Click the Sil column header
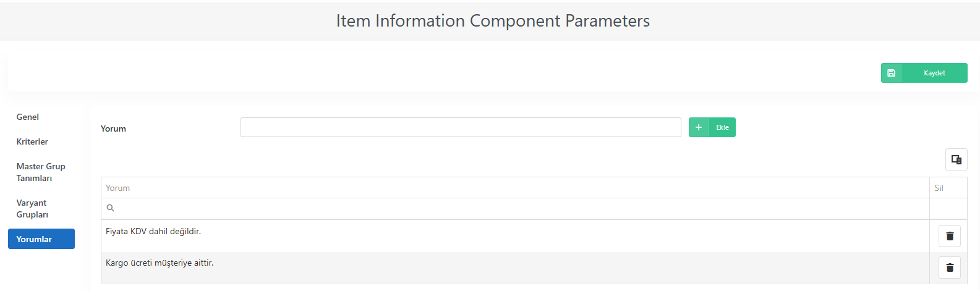This screenshot has width=980, height=291. pyautogui.click(x=948, y=188)
